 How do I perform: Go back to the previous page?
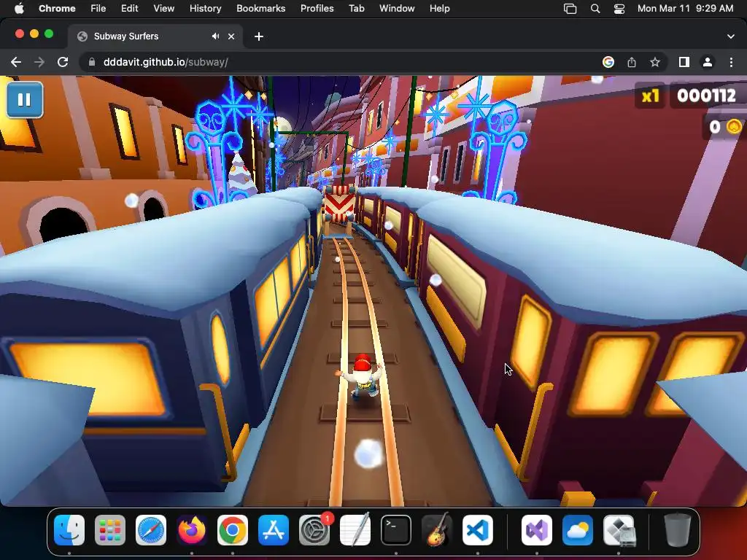click(x=16, y=62)
